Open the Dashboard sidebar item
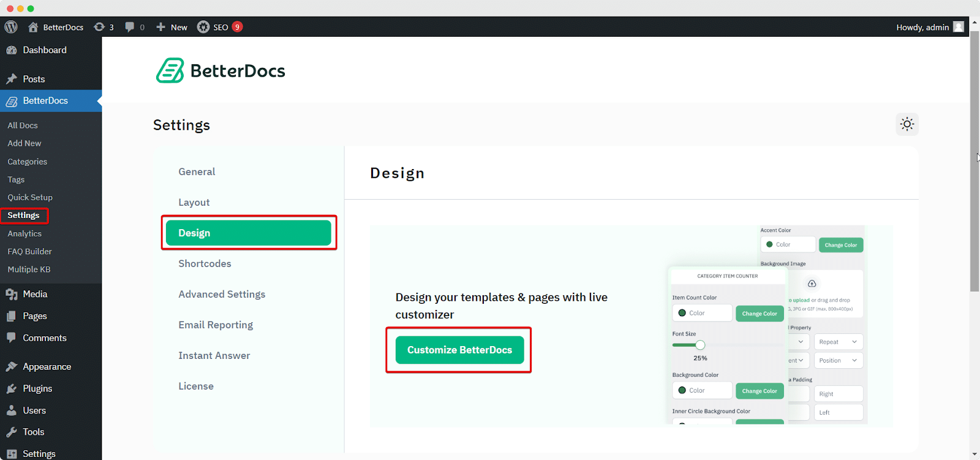The height and width of the screenshot is (460, 980). (x=51, y=50)
